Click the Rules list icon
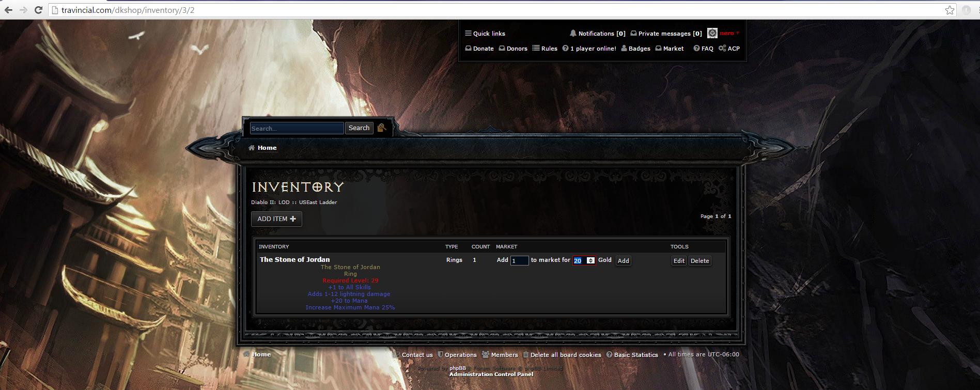Screen dimensions: 980x390 (536, 48)
